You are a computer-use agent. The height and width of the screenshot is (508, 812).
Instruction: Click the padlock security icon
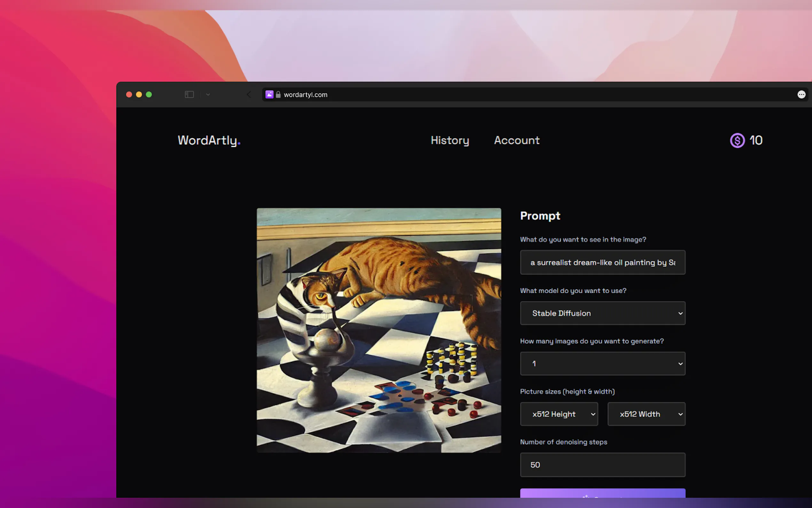coord(278,95)
